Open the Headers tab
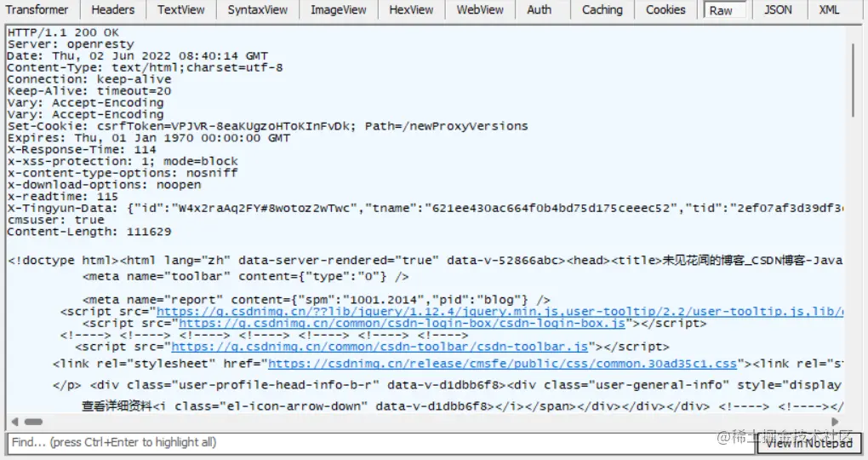This screenshot has width=868, height=460. [112, 10]
